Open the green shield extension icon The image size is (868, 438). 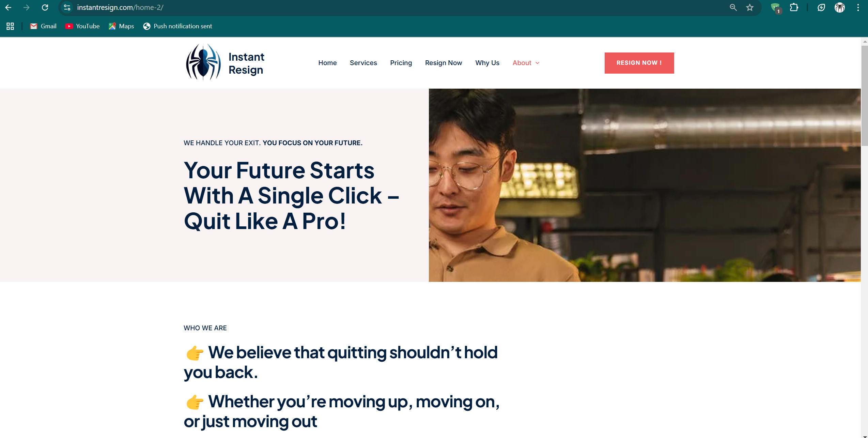click(776, 7)
